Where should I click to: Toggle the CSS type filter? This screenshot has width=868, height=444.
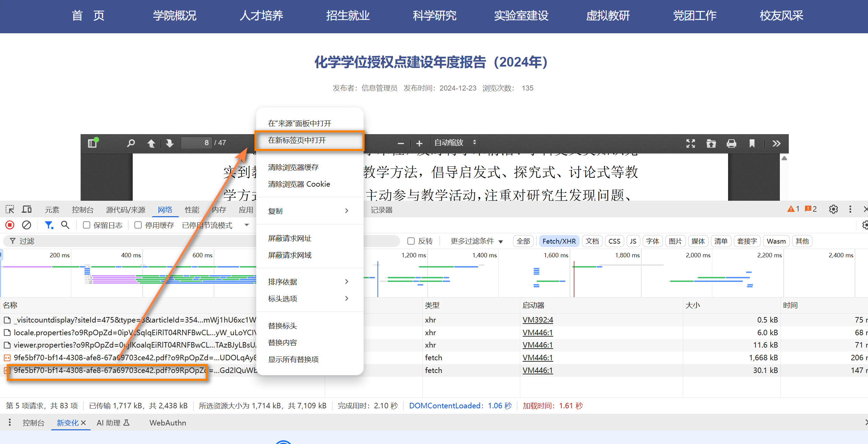[614, 241]
